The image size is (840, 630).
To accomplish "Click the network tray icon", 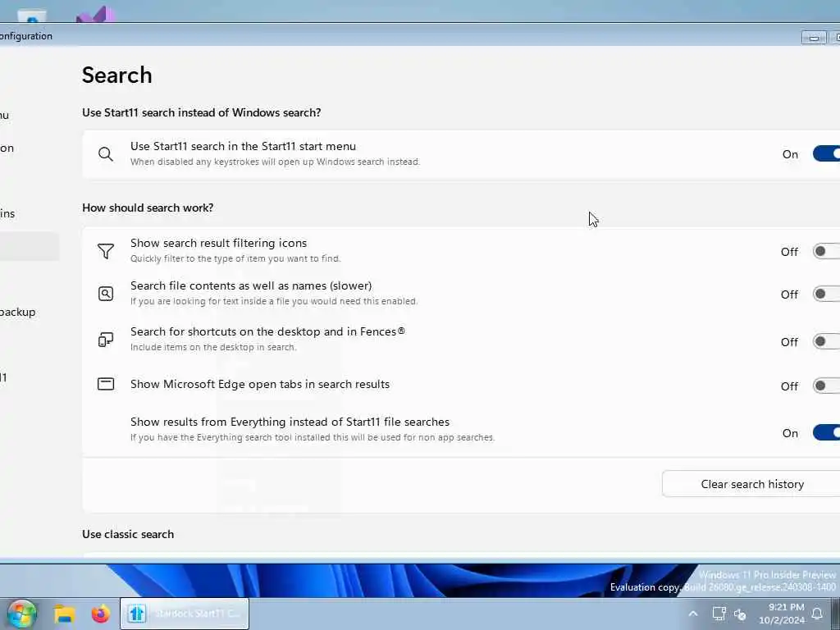I will (719, 614).
